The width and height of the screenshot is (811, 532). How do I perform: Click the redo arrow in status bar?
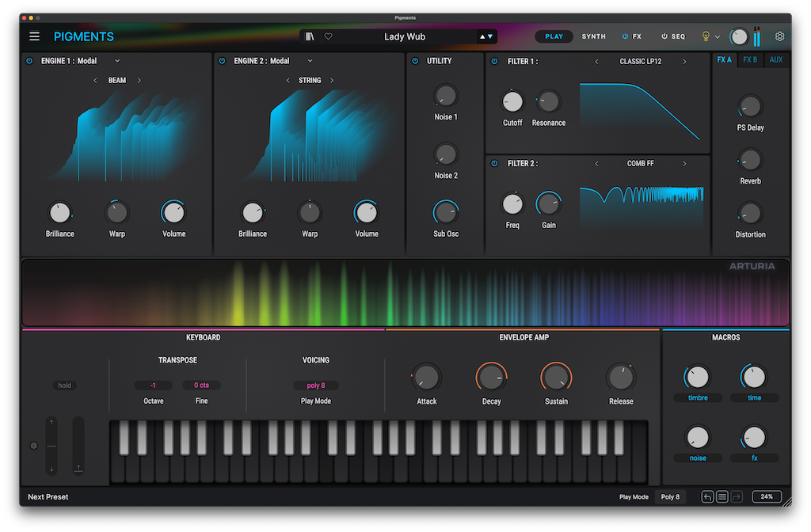(737, 497)
